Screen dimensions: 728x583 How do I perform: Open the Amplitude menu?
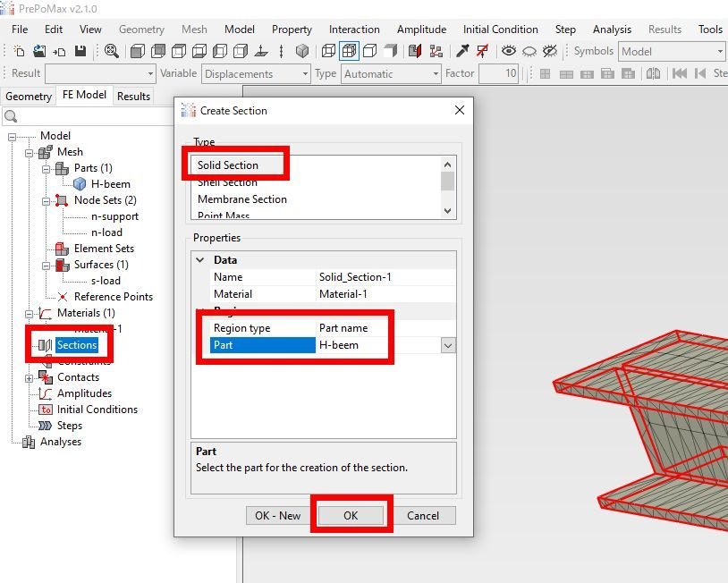coord(421,30)
